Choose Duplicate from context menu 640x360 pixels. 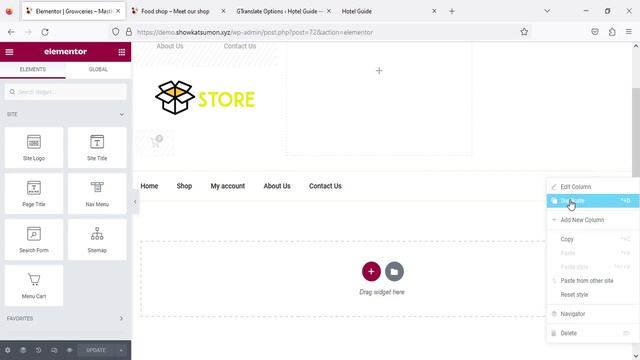pyautogui.click(x=593, y=201)
